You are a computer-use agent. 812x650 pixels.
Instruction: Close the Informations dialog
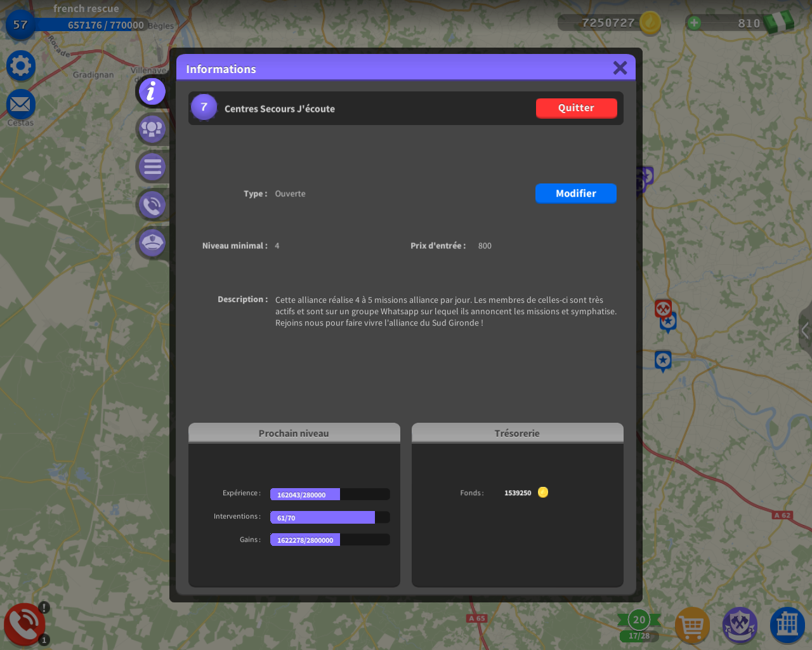(620, 68)
